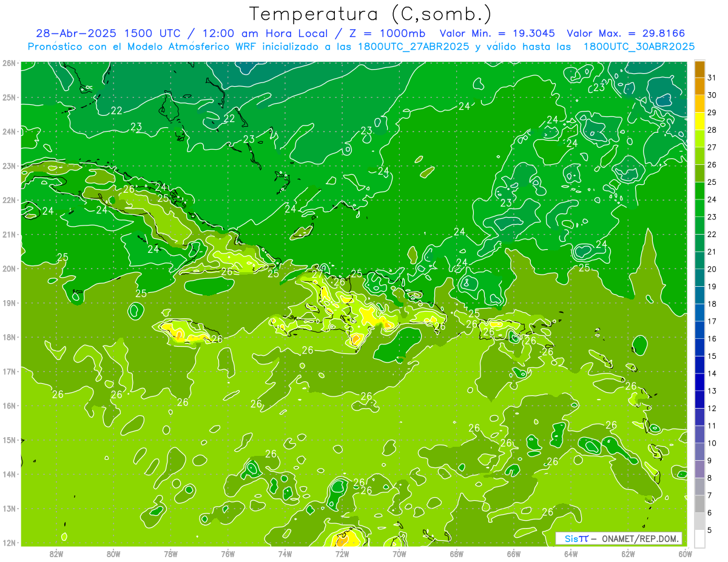This screenshot has height=562, width=728.
Task: Click the yellow legend band between 28 and 29
Action: pyautogui.click(x=699, y=121)
